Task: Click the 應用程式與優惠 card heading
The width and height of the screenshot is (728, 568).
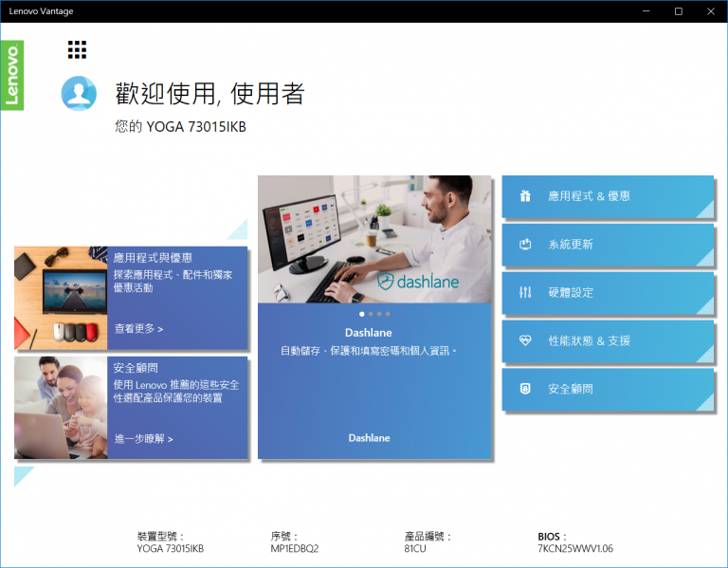Action: [x=153, y=258]
